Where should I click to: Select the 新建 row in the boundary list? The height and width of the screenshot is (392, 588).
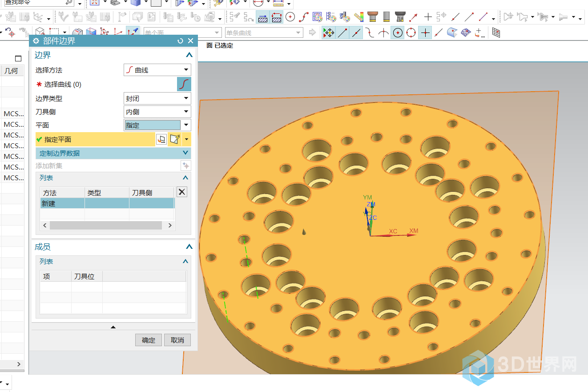coord(107,203)
